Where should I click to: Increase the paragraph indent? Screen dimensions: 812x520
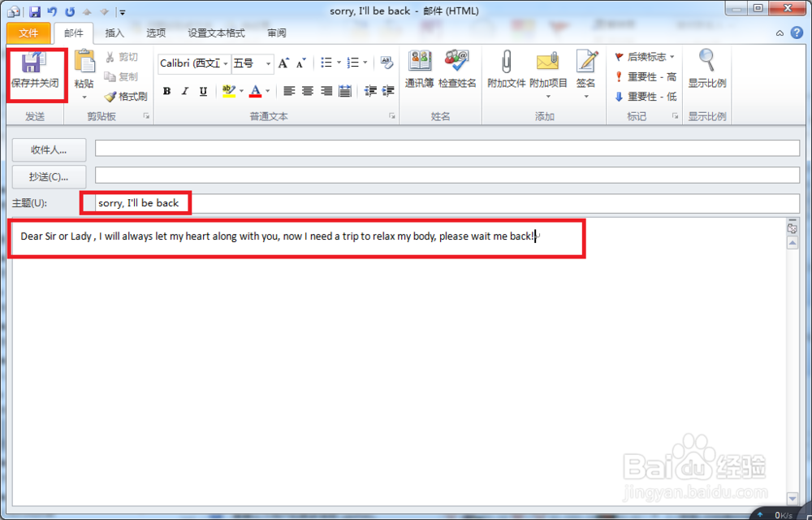point(388,91)
